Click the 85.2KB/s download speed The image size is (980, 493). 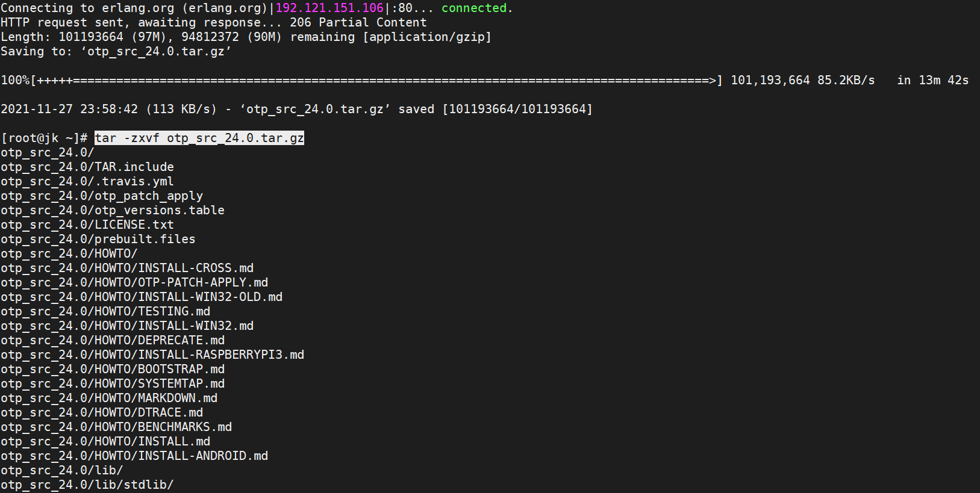click(846, 81)
